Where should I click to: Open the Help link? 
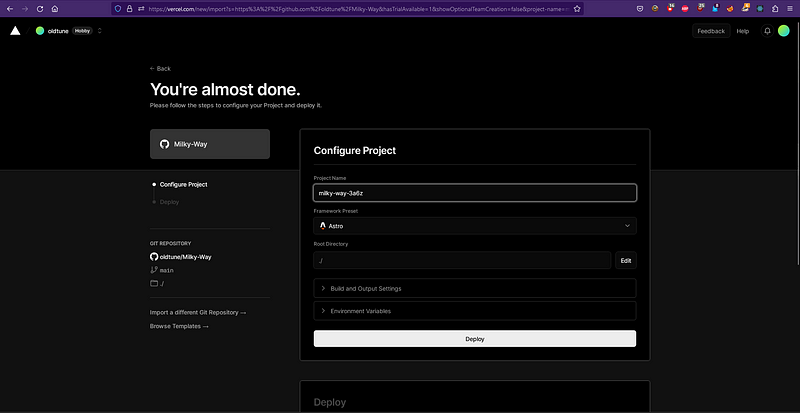click(x=742, y=31)
